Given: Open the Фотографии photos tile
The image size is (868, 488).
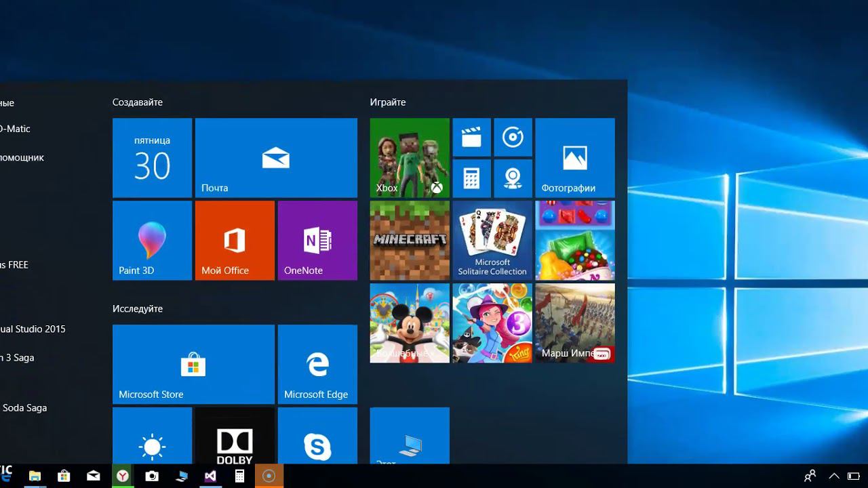Looking at the screenshot, I should [x=575, y=158].
